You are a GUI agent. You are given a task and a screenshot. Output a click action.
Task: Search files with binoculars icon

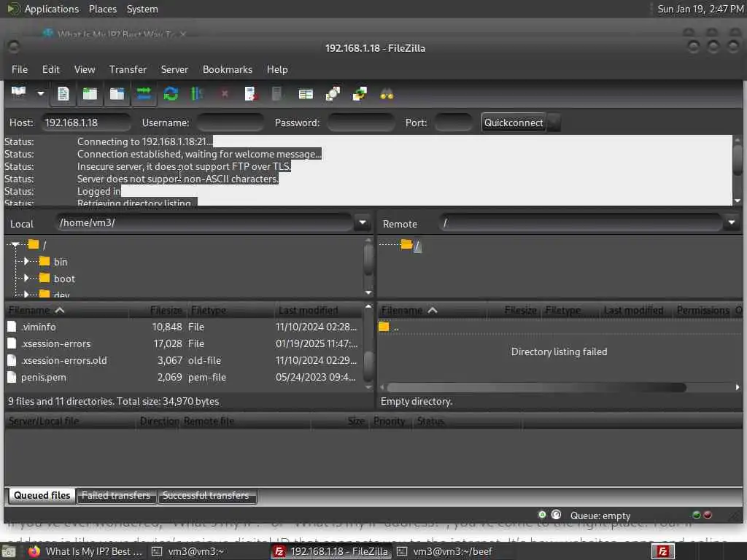tap(387, 93)
